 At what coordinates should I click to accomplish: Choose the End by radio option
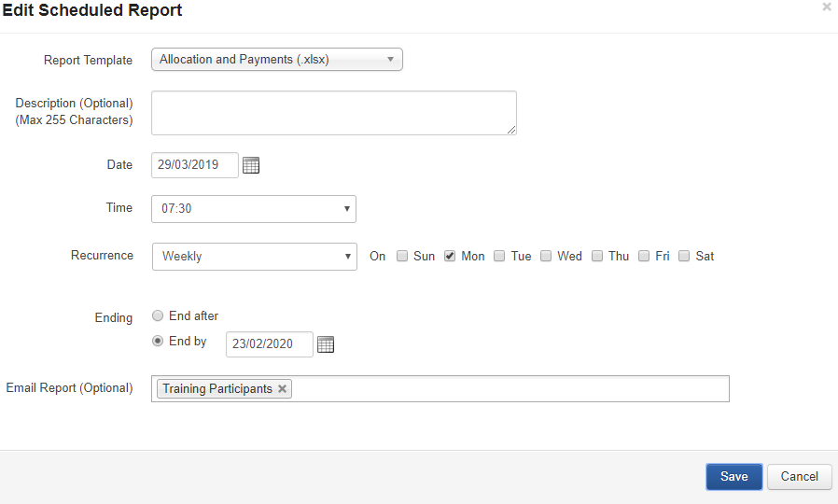coord(158,342)
